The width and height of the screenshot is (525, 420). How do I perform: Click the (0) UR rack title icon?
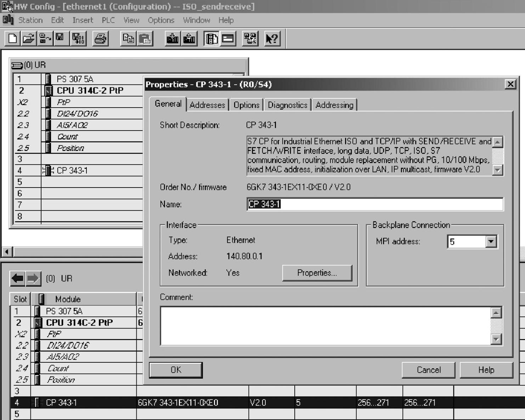pos(17,65)
